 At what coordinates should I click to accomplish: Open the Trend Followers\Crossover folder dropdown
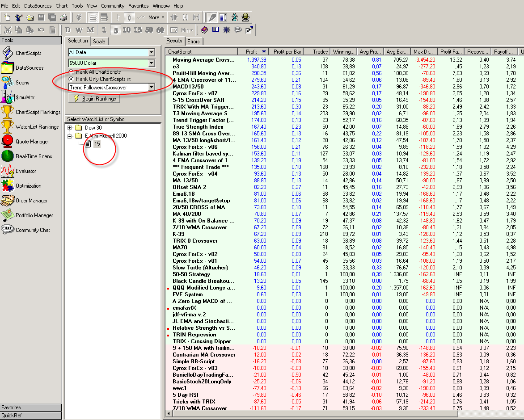(x=152, y=88)
